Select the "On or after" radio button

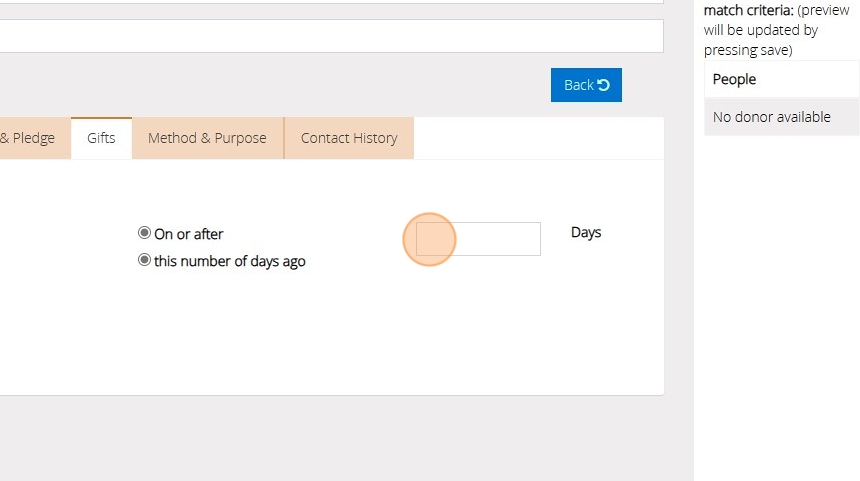[x=144, y=233]
